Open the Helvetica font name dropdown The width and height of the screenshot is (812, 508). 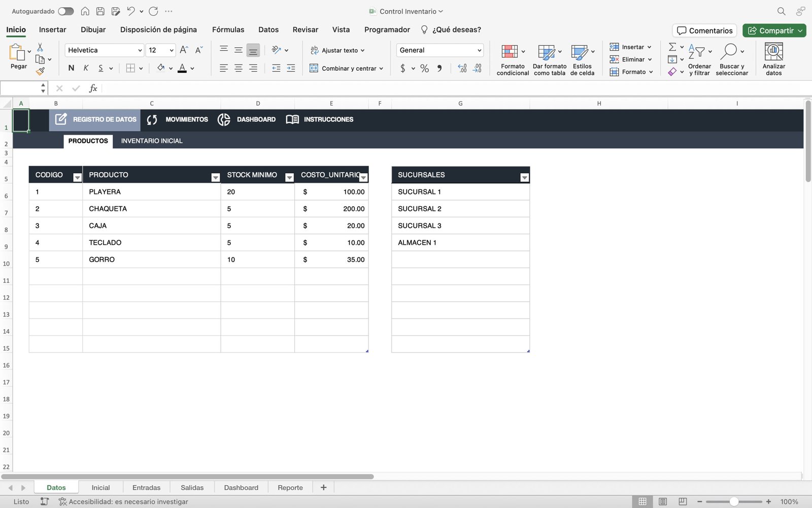[140, 50]
